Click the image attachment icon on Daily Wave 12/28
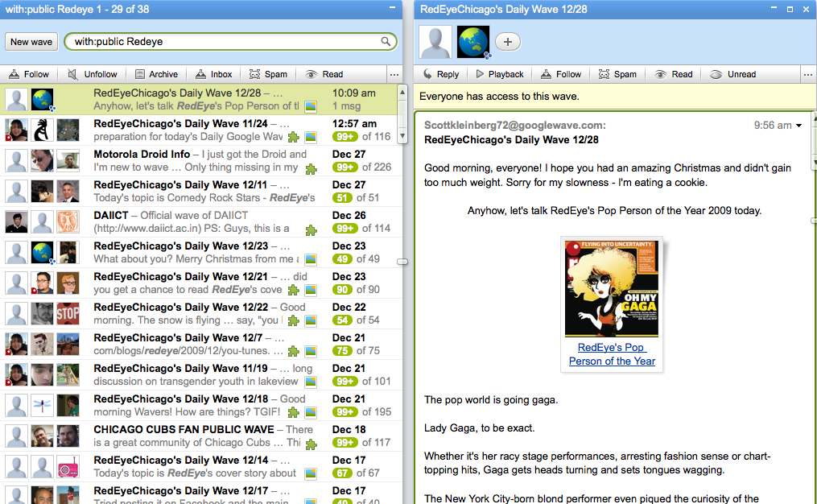Viewport: 817px width, 504px height. (311, 107)
